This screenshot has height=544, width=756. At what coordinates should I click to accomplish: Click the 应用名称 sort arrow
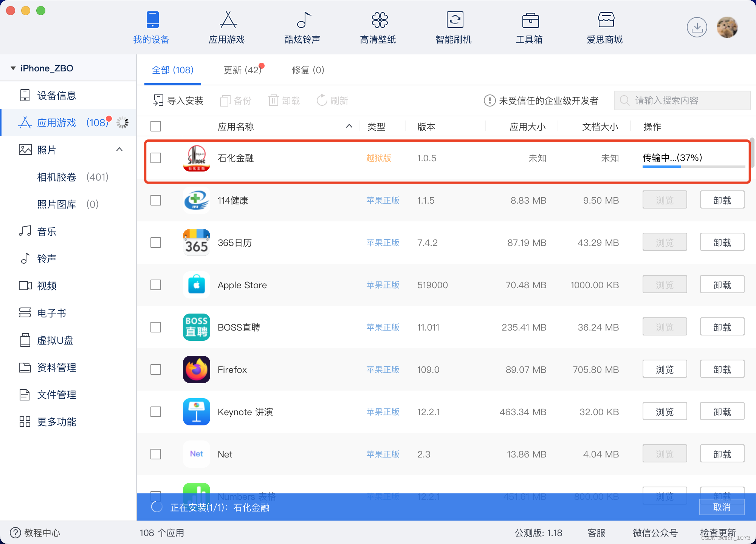[349, 126]
